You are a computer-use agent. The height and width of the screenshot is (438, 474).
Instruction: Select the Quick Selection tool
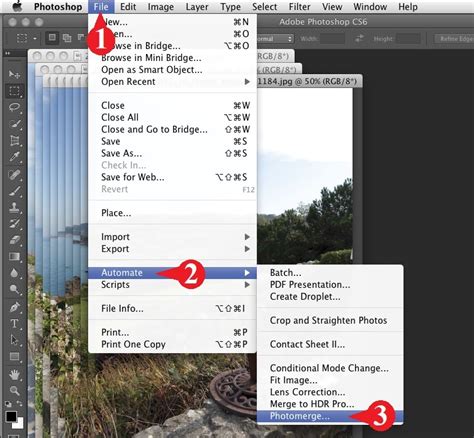(14, 124)
